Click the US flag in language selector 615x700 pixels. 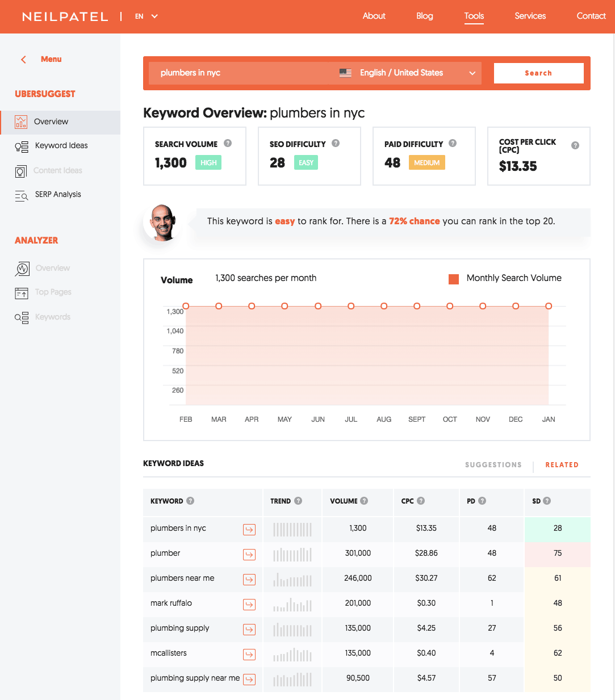click(345, 73)
